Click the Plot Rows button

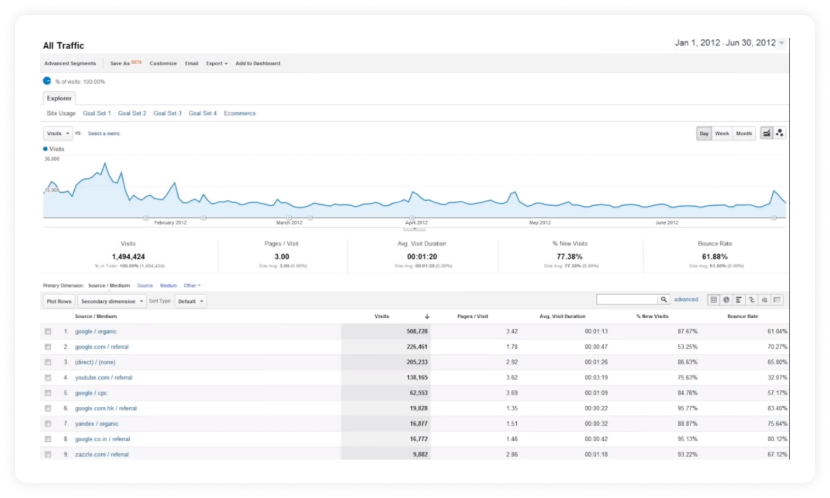[x=59, y=301]
